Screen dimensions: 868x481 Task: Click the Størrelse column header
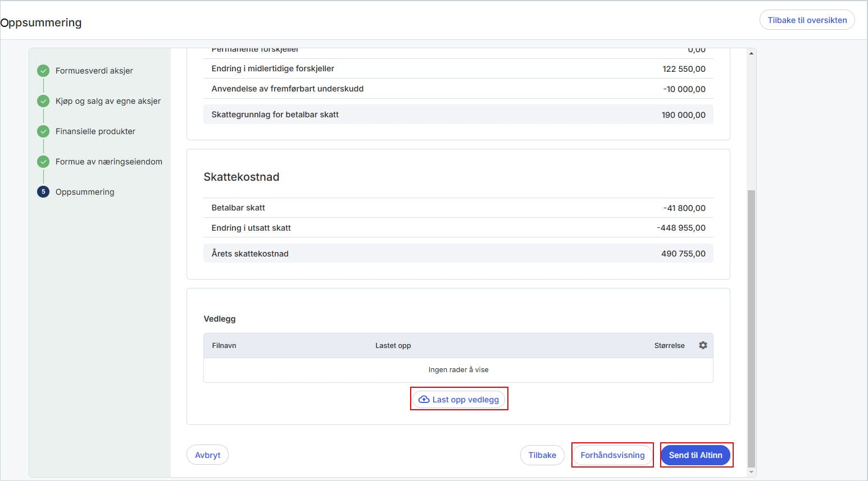(669, 346)
